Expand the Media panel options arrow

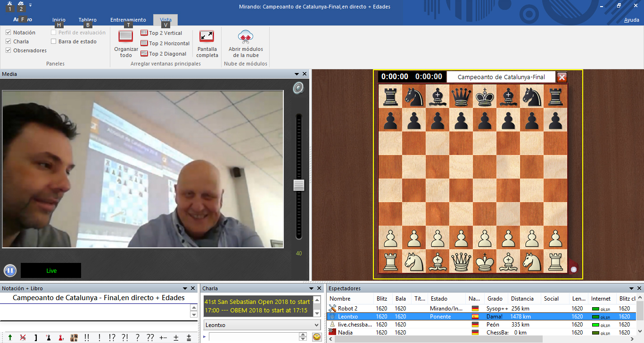click(x=297, y=74)
